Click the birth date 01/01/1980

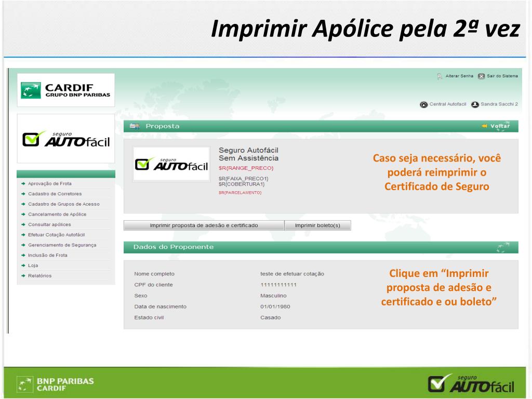tap(275, 307)
